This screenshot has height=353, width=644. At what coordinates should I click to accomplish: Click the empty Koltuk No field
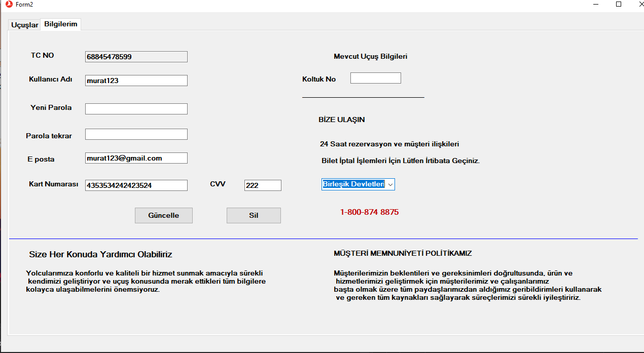pyautogui.click(x=375, y=77)
